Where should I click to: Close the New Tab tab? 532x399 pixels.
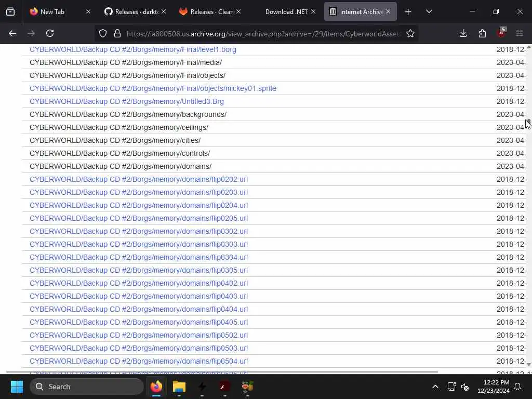[x=88, y=12]
